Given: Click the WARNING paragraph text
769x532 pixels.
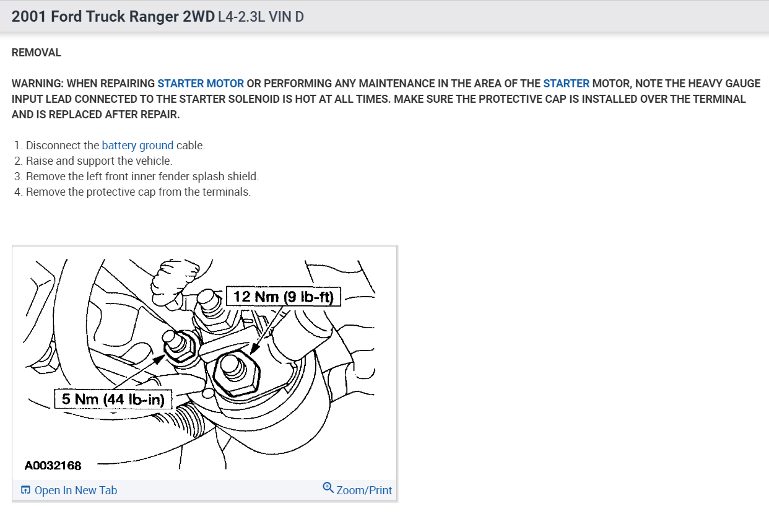Looking at the screenshot, I should (386, 99).
